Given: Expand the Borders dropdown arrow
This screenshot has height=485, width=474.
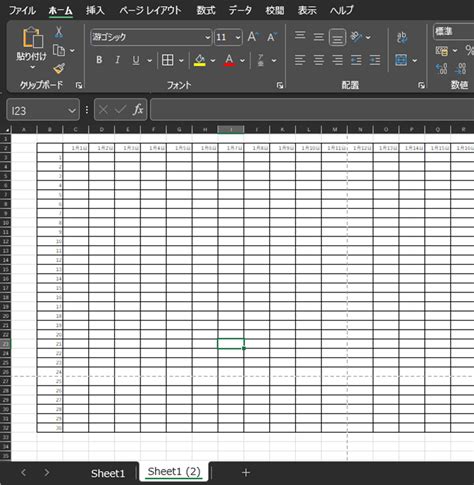Looking at the screenshot, I should click(x=181, y=61).
